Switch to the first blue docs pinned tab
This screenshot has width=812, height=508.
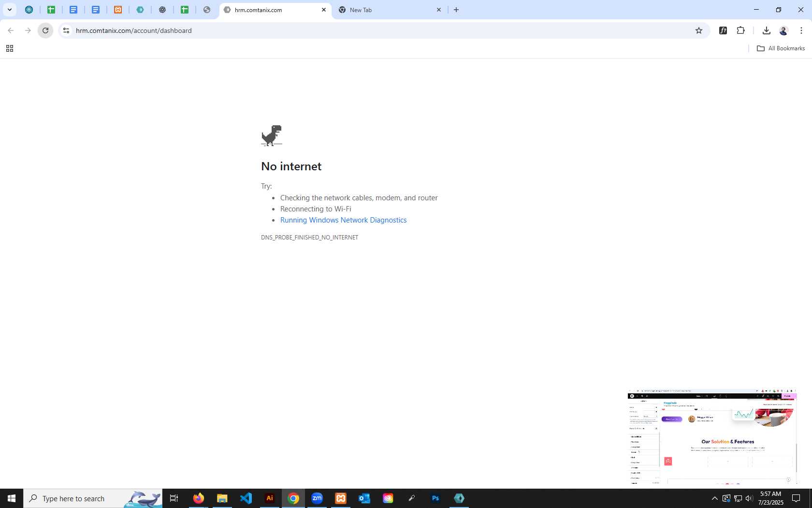tap(73, 10)
